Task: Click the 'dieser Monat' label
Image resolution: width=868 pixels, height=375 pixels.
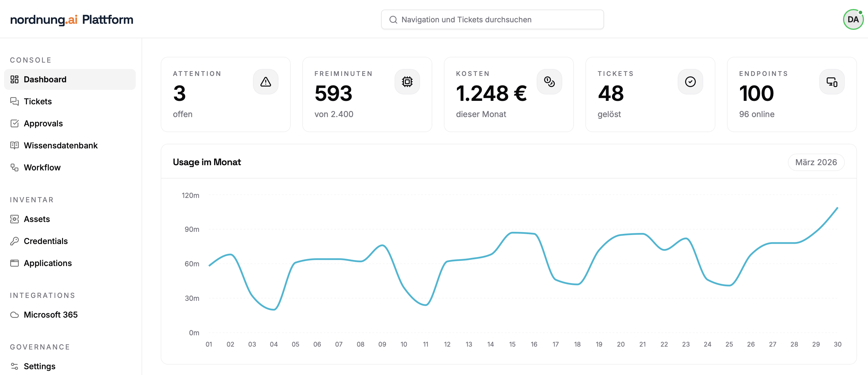Action: [481, 114]
